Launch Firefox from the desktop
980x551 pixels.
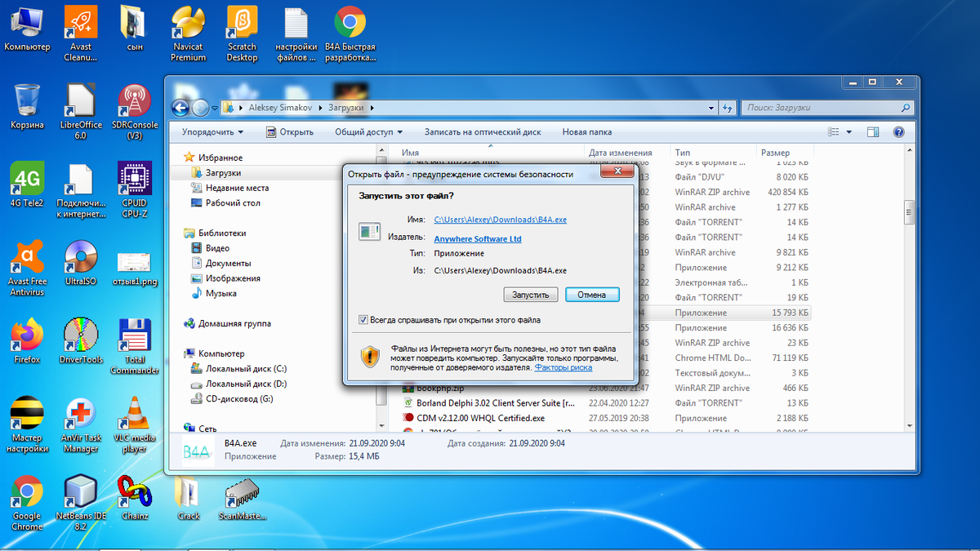27,341
